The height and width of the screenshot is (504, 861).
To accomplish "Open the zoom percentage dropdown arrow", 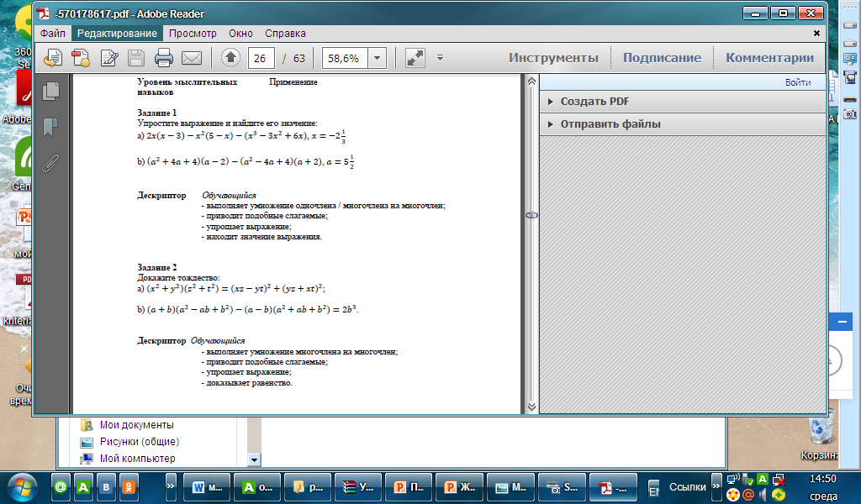I will tap(378, 58).
